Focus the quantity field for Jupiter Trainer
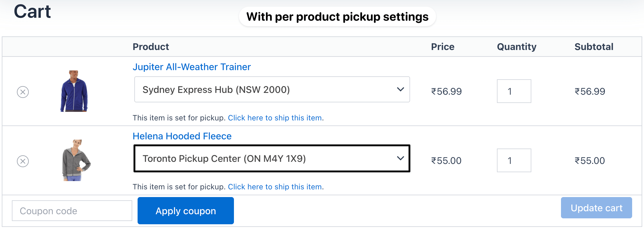This screenshot has width=644, height=229. coord(514,91)
